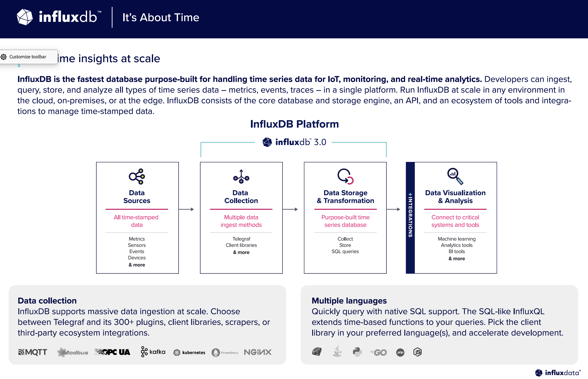Click "SQL queries" in the Data Storage box
This screenshot has height=379, width=588.
tap(345, 251)
